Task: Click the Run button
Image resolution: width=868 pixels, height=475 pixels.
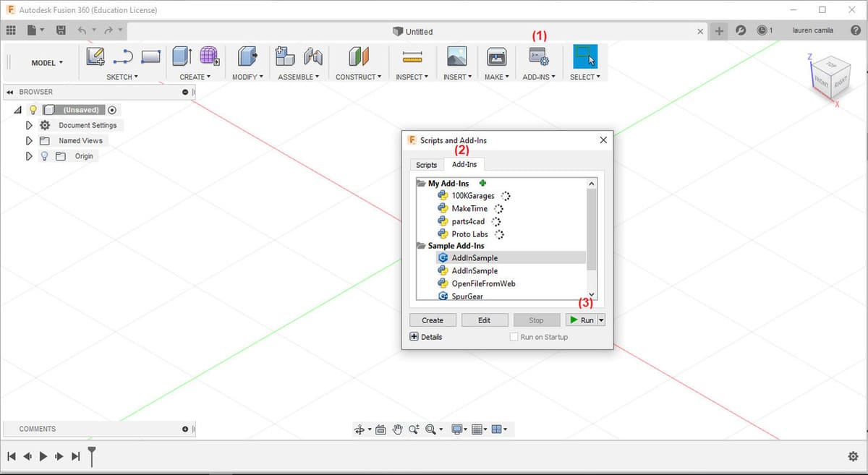Action: point(582,320)
